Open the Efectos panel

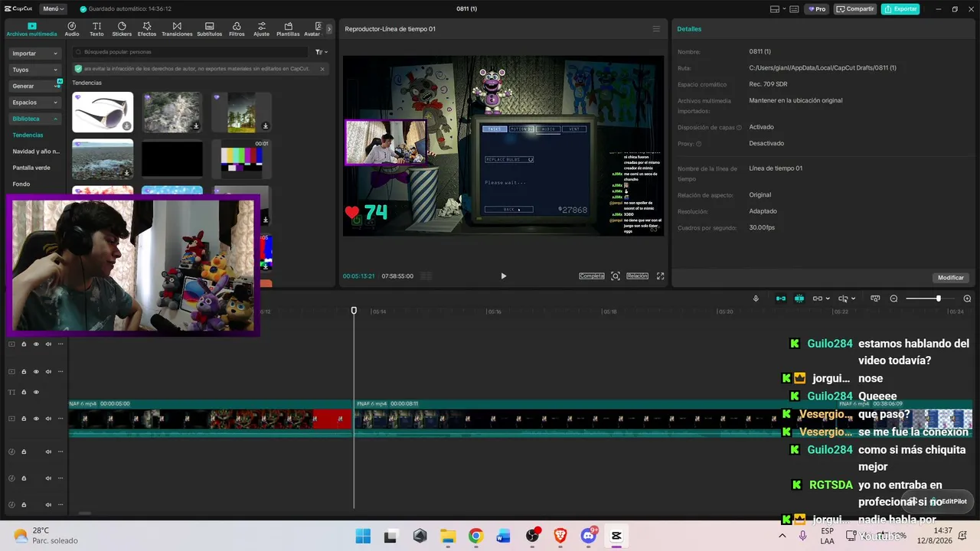147,29
